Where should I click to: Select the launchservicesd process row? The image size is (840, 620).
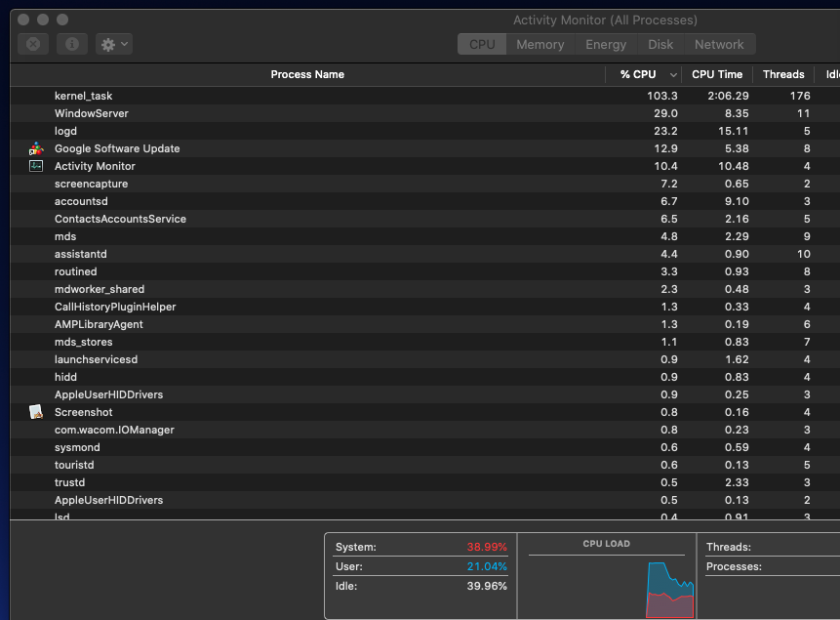click(x=424, y=359)
